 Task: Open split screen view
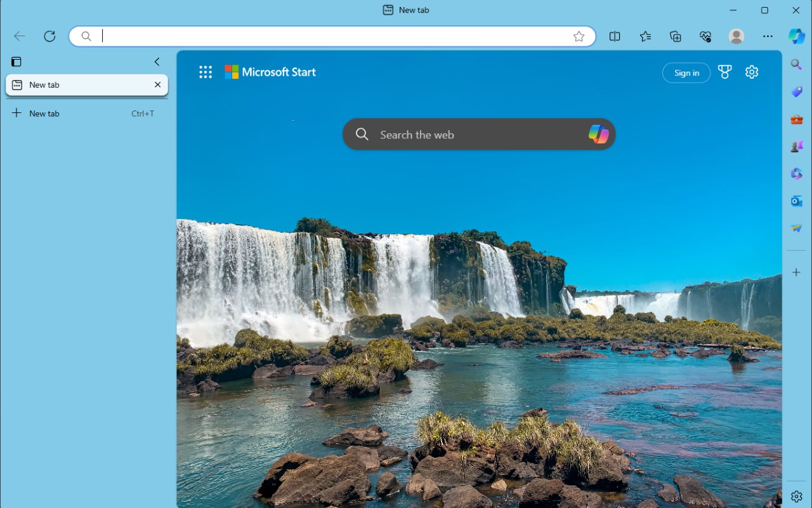(x=615, y=36)
